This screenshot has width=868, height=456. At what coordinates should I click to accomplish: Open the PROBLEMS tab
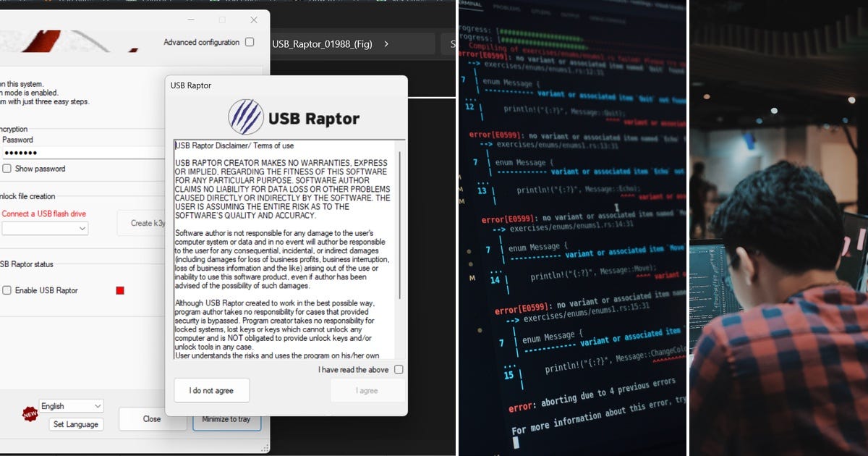pos(506,6)
